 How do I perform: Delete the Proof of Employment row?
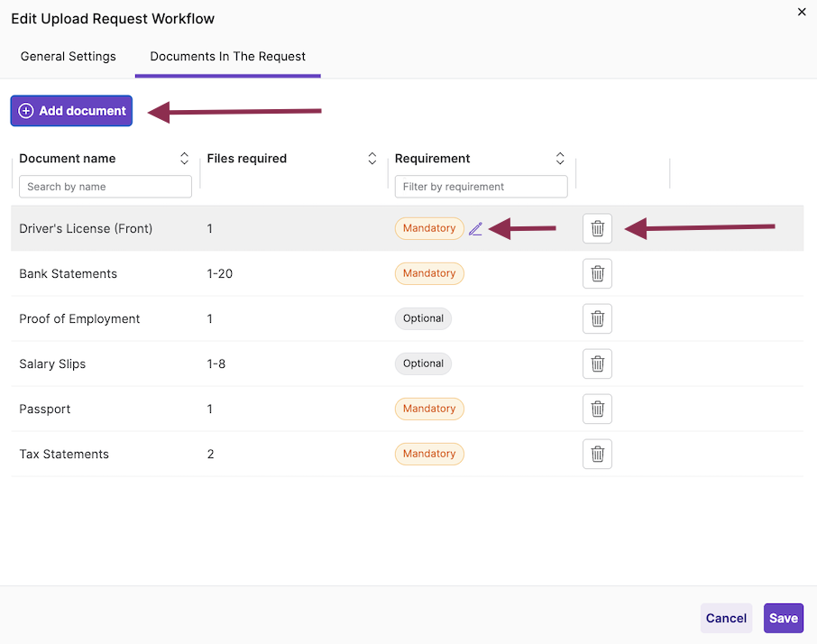tap(597, 318)
